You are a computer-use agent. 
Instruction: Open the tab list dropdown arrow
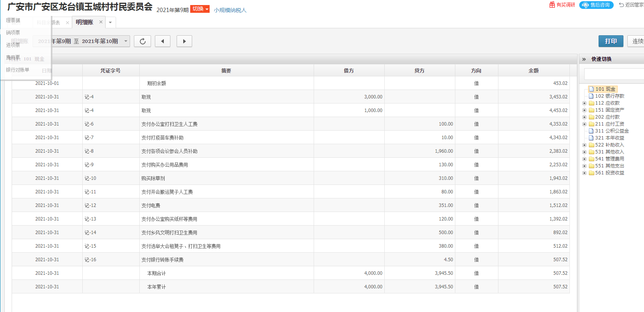110,22
